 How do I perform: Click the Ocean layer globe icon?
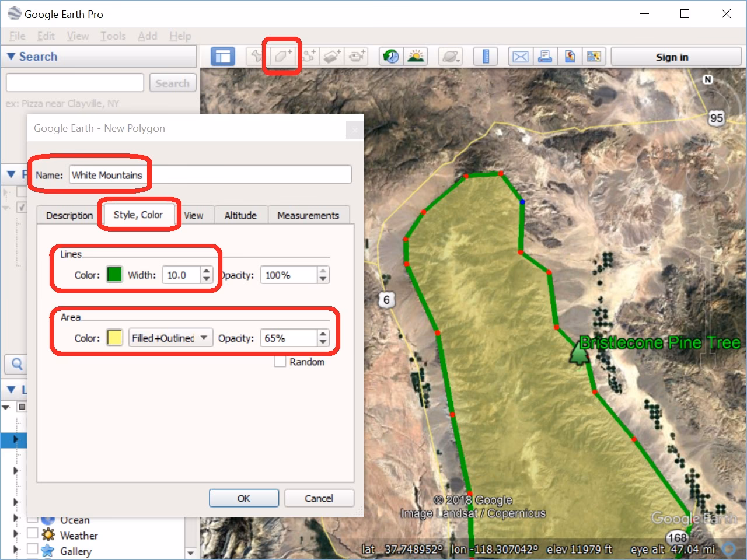coord(49,519)
